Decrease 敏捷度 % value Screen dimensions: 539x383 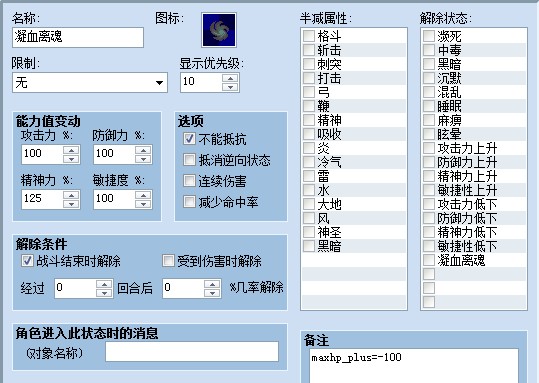pos(143,204)
